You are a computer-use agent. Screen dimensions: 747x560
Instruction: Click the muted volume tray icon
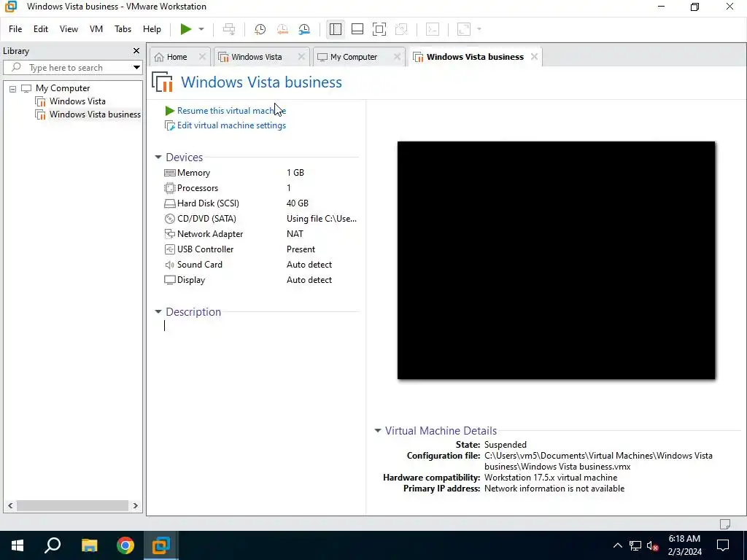pos(652,545)
